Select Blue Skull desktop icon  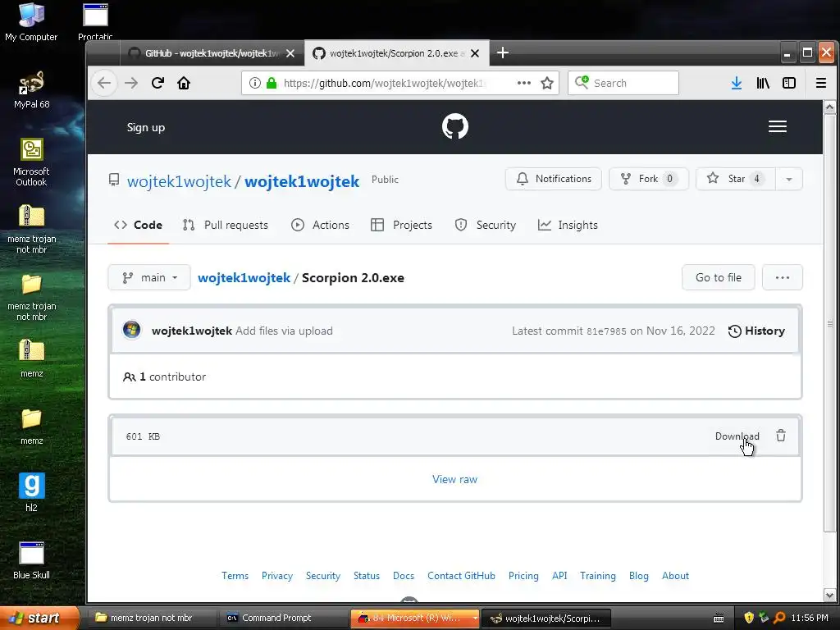pyautogui.click(x=32, y=560)
